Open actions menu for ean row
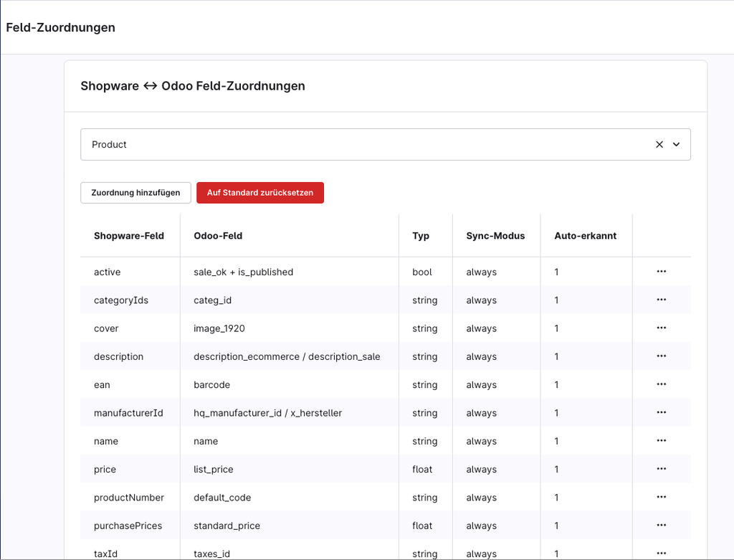This screenshot has height=560, width=734. pos(661,384)
